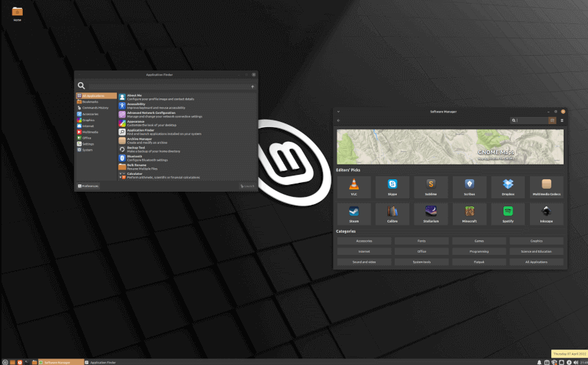Collapse Application Finder with the up arrow
This screenshot has height=365, width=588.
[252, 86]
